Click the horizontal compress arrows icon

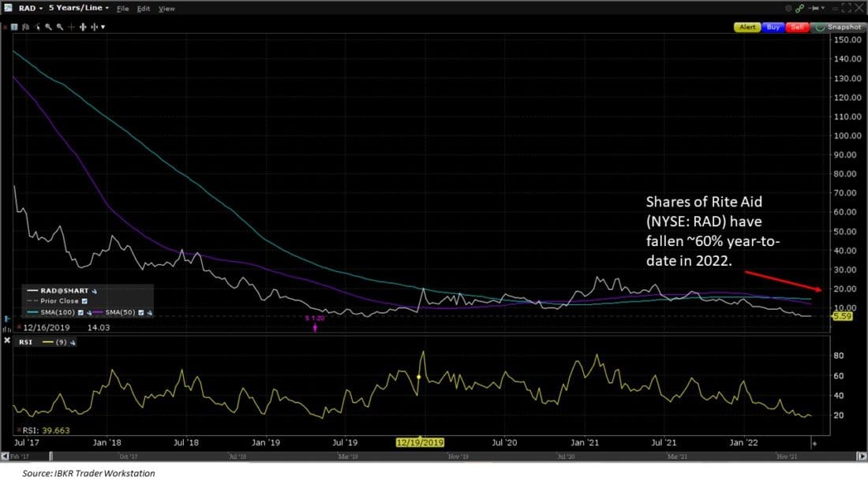(x=94, y=27)
